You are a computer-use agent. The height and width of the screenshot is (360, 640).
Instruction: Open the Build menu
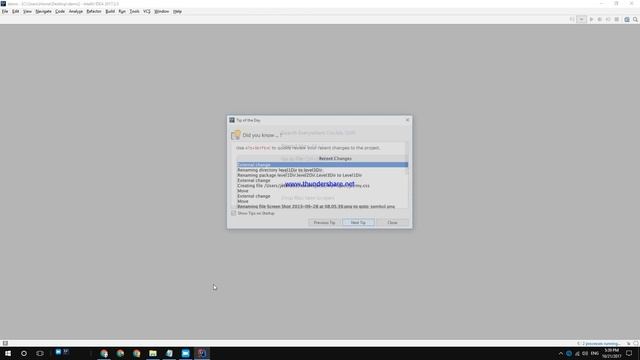(x=110, y=11)
